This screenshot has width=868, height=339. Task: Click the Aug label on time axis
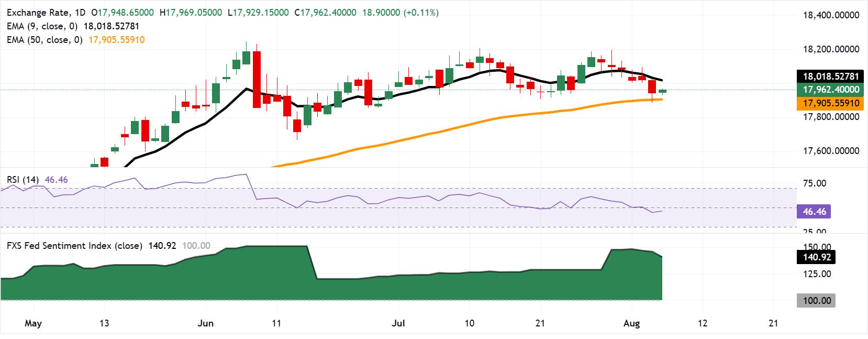pos(632,323)
